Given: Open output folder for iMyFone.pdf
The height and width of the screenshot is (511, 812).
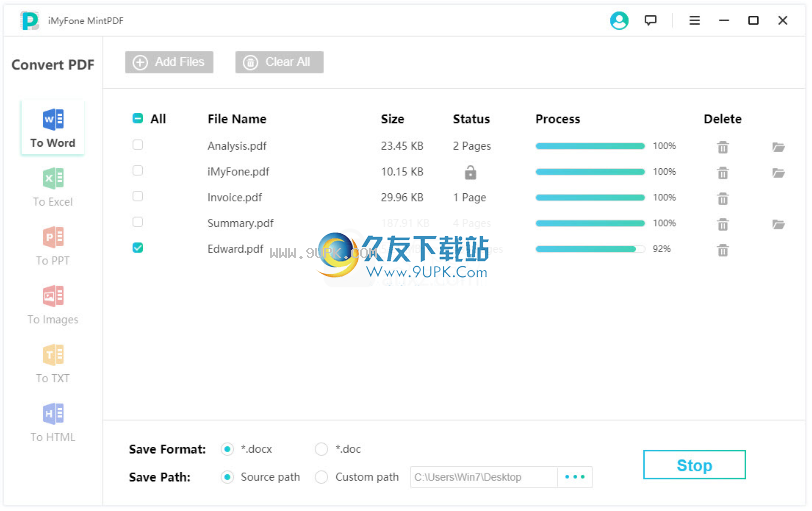Looking at the screenshot, I should (x=779, y=173).
